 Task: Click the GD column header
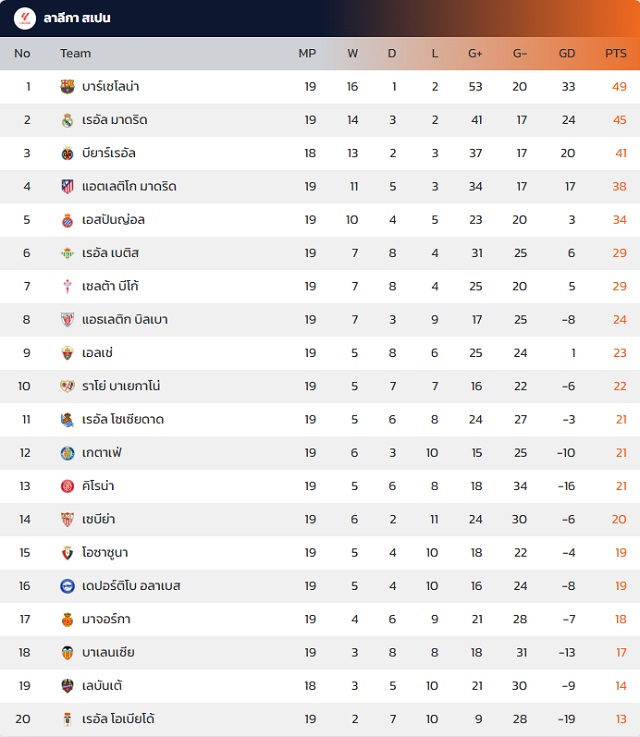point(567,53)
